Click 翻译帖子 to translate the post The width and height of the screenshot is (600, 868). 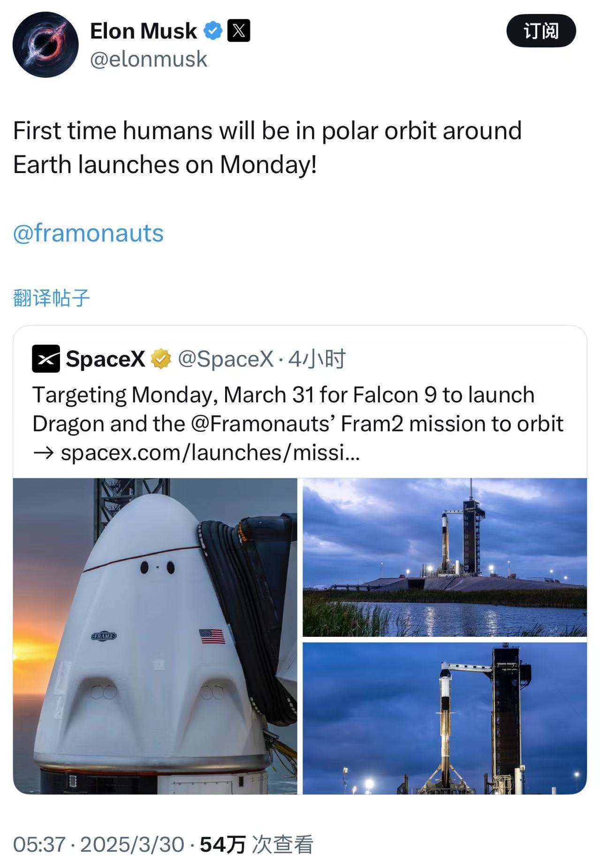tap(51, 298)
